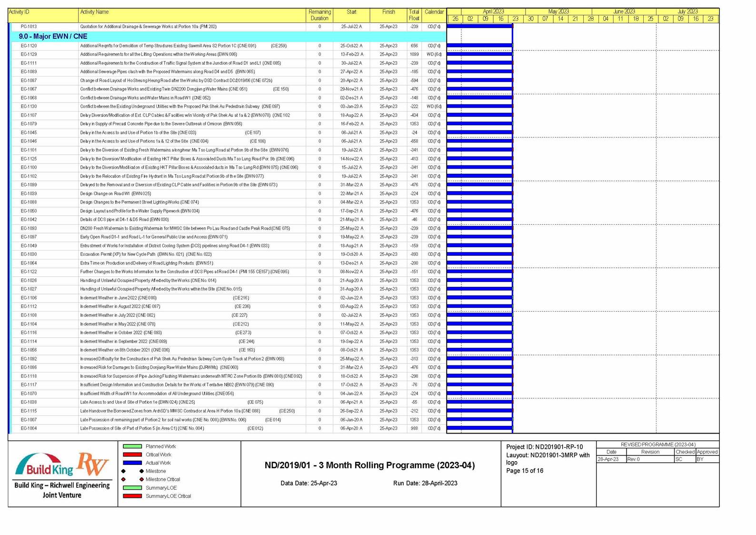Viewport: 756px width, 535px height.
Task: Click the blue Gantt bar for EC-1120
Action: click(479, 46)
